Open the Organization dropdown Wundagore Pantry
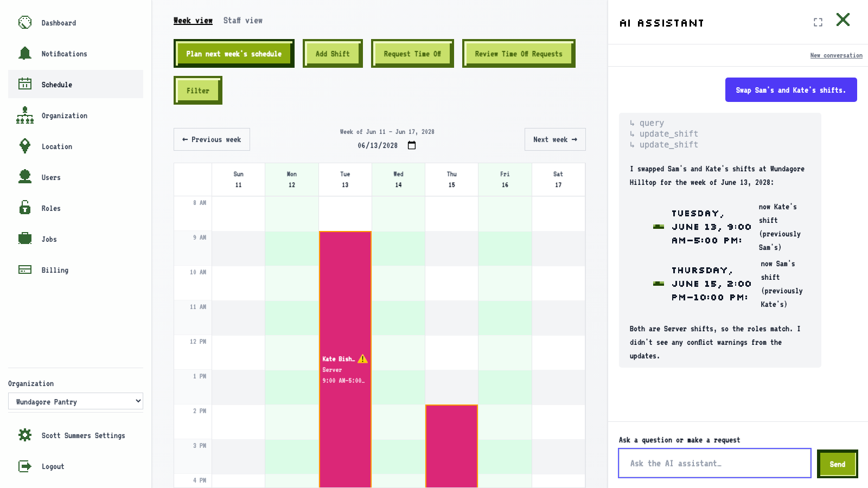The height and width of the screenshot is (488, 868). (75, 401)
